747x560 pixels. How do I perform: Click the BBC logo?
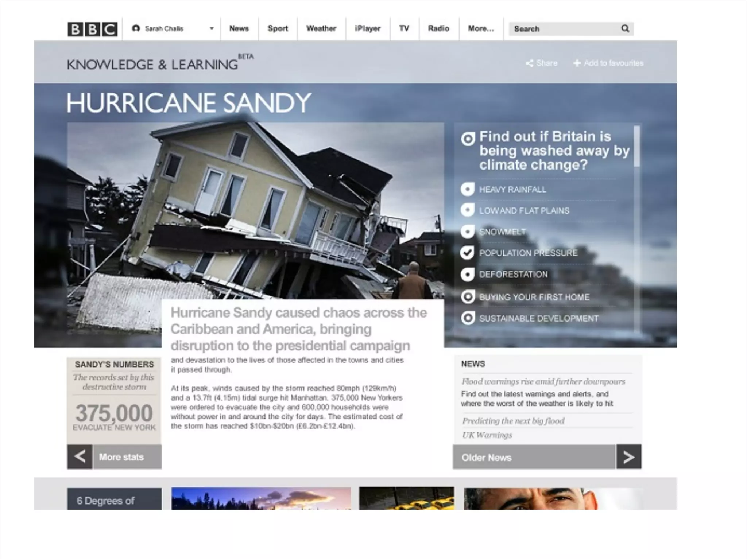(x=92, y=29)
